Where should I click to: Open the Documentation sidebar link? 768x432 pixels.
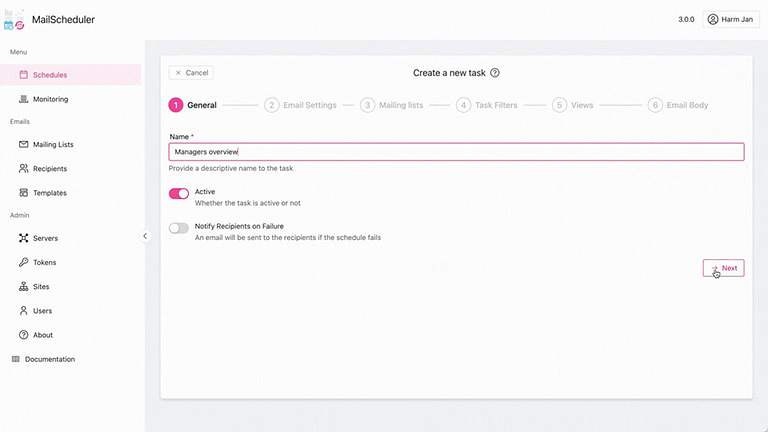click(49, 359)
